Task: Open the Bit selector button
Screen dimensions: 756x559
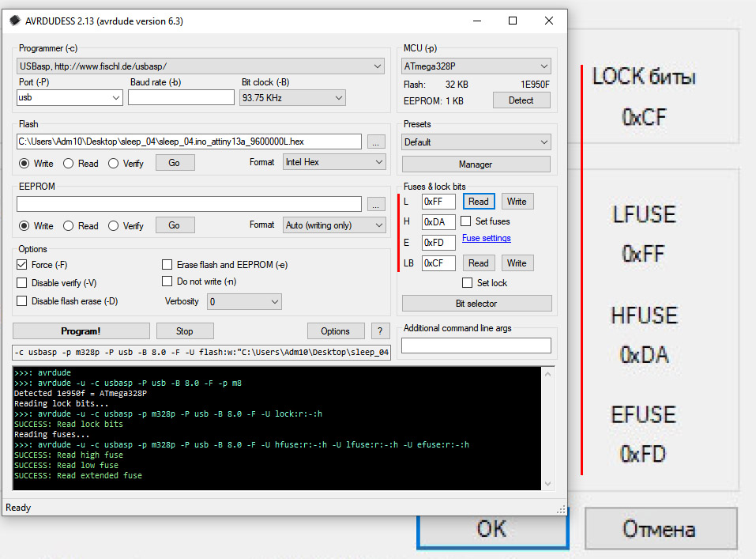Action: 476,304
